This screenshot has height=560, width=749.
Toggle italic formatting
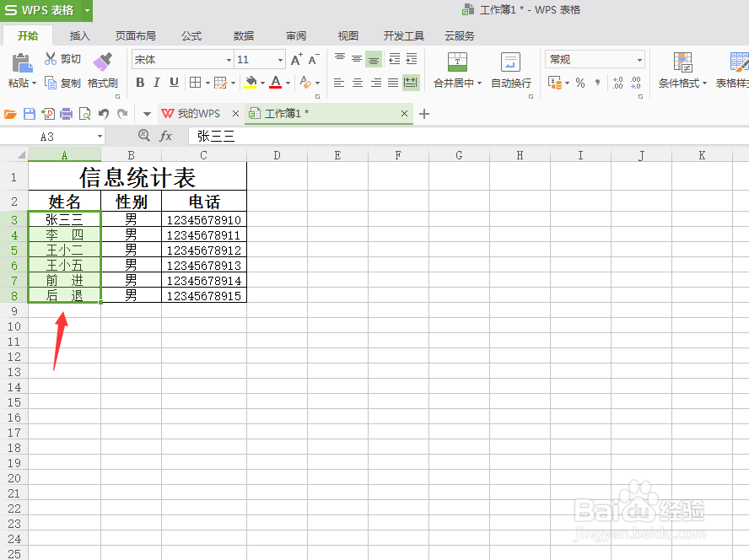pos(155,82)
